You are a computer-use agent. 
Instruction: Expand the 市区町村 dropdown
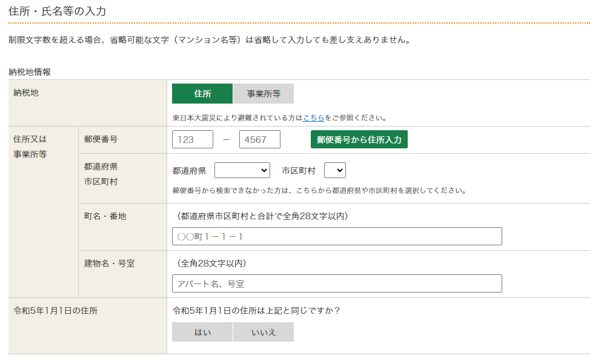(335, 171)
